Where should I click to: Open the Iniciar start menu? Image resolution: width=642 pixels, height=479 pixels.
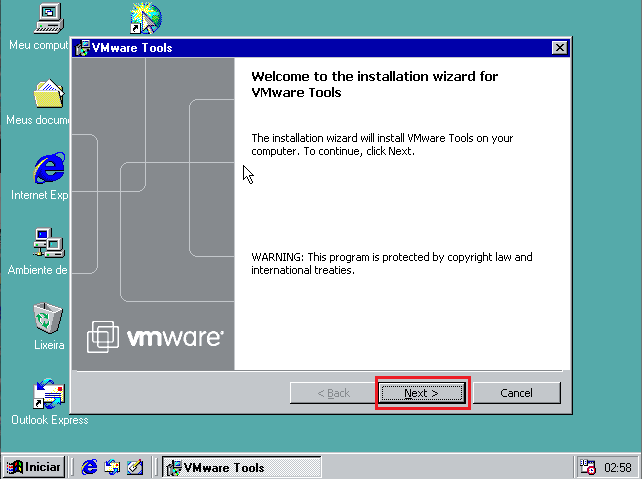(x=34, y=467)
